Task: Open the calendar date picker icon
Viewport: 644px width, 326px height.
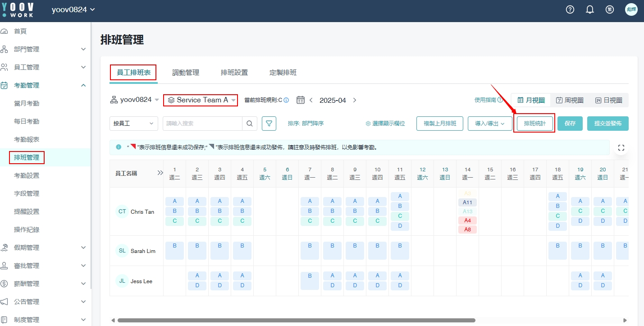Action: (x=301, y=100)
